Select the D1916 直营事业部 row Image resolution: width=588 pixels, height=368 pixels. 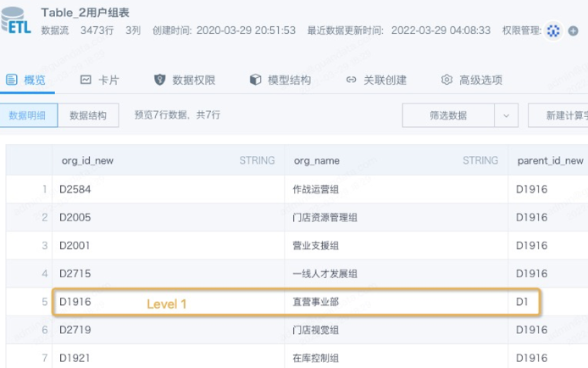pos(297,302)
